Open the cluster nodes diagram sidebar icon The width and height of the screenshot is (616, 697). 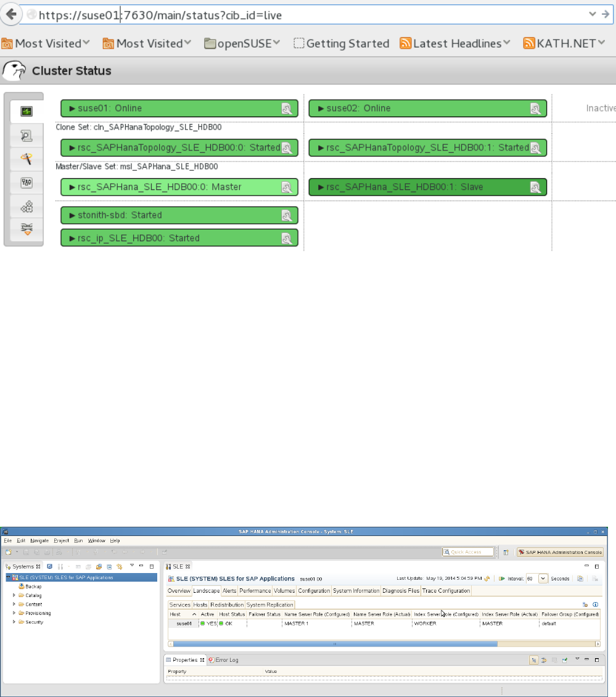tap(27, 207)
